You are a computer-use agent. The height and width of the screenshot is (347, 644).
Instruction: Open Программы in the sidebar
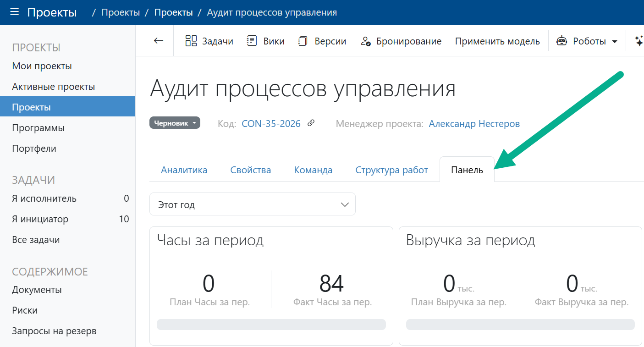pyautogui.click(x=67, y=128)
